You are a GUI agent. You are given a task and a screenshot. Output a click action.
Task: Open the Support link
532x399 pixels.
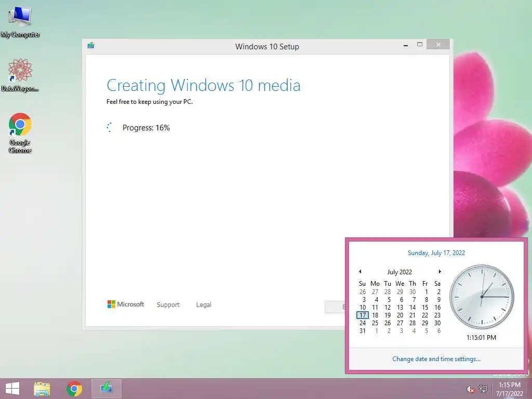[168, 304]
